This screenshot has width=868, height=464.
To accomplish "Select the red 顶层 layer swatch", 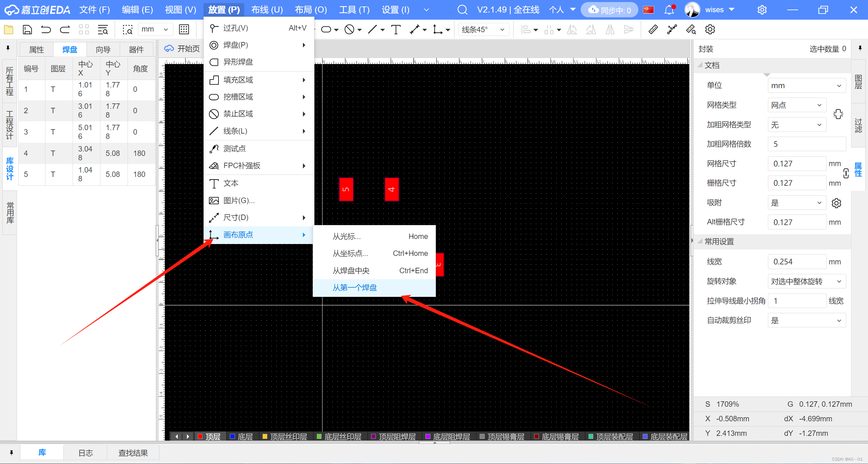I will [x=200, y=436].
